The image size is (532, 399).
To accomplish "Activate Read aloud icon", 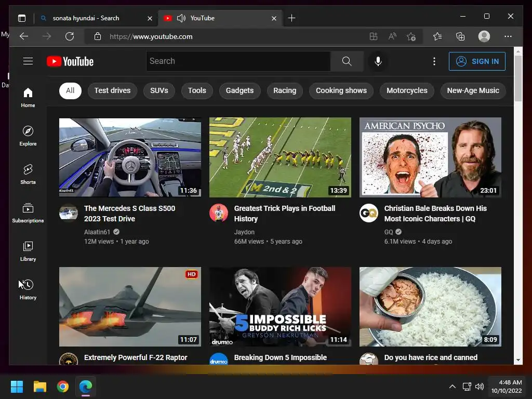I will pos(392,36).
